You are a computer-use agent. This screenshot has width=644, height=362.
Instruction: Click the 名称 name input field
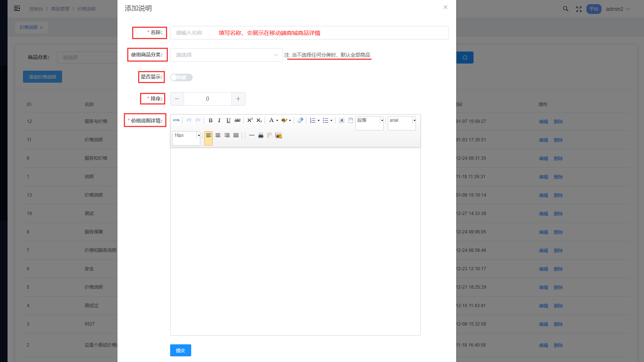[309, 33]
